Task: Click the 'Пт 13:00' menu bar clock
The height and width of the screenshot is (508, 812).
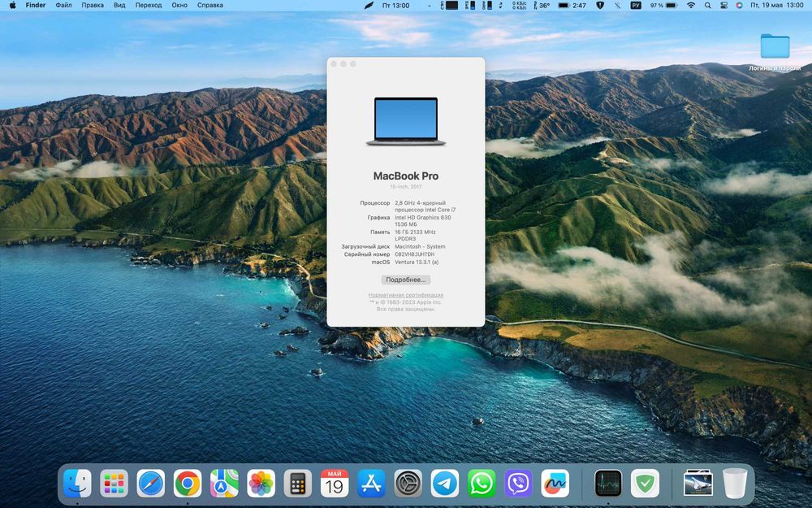Action: [395, 5]
